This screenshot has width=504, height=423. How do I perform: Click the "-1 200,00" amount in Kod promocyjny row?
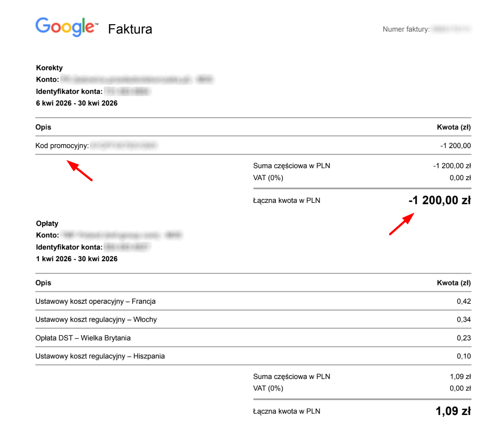point(455,146)
